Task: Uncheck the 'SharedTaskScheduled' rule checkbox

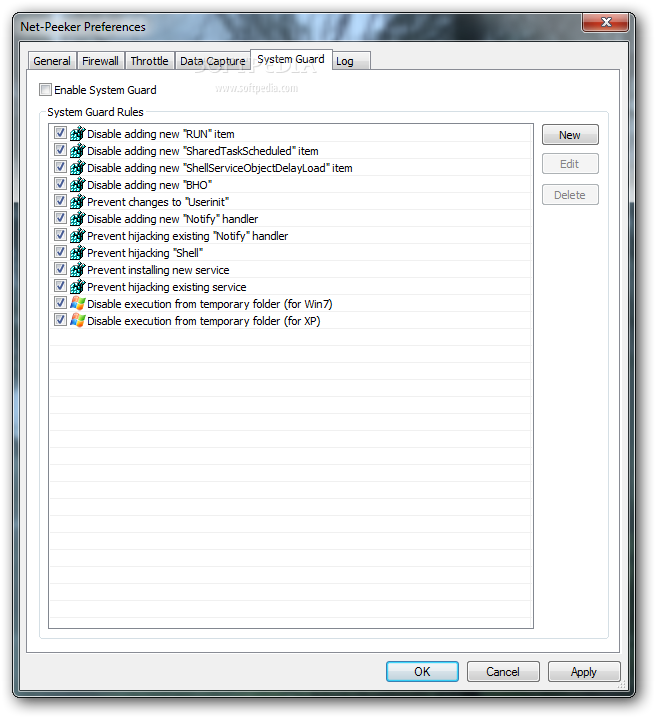Action: coord(60,150)
